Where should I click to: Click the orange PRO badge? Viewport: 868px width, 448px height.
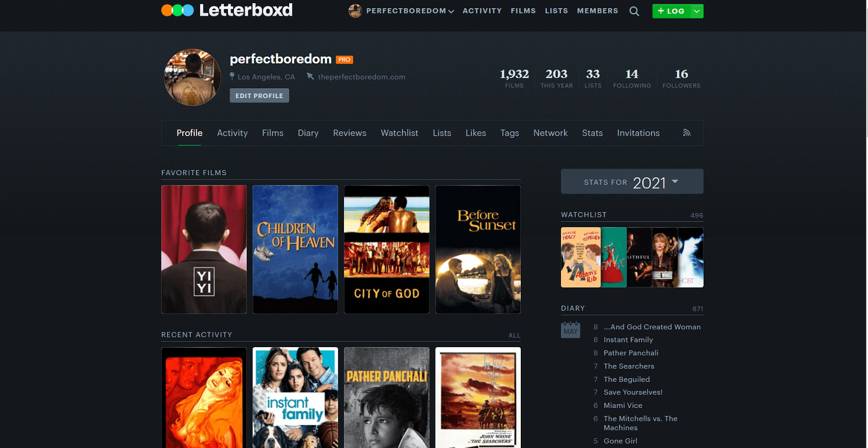(344, 60)
